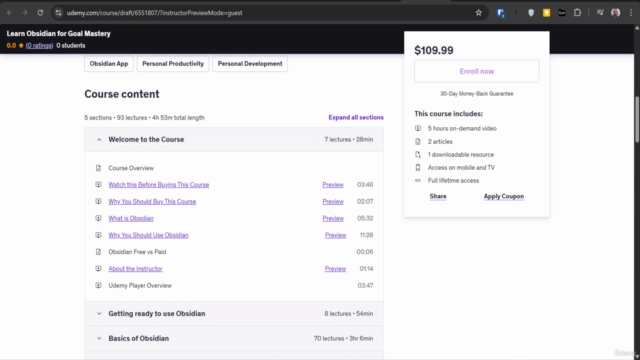Click the on-demand video icon in sidebar
This screenshot has height=360, width=640.
click(418, 128)
